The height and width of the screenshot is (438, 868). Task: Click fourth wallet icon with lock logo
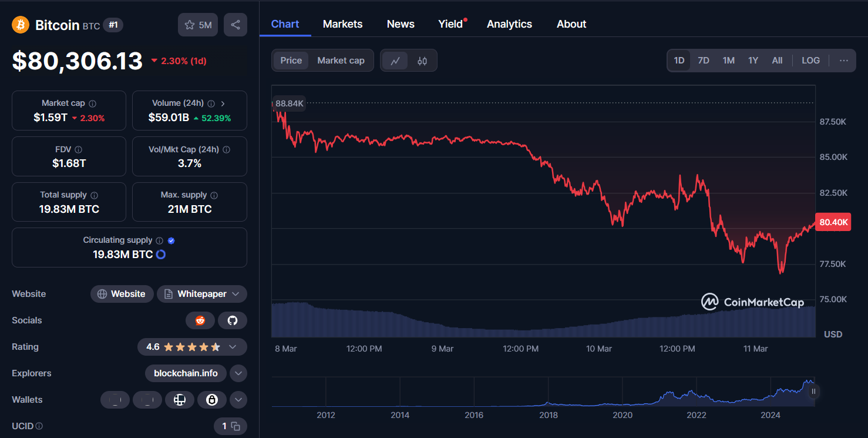point(212,400)
